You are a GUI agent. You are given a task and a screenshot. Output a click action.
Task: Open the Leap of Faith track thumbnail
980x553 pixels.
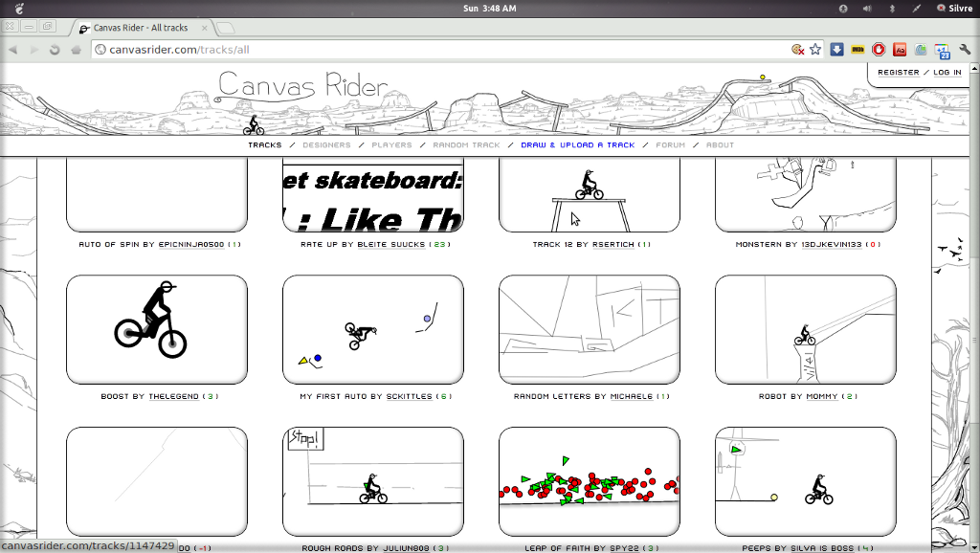point(590,482)
